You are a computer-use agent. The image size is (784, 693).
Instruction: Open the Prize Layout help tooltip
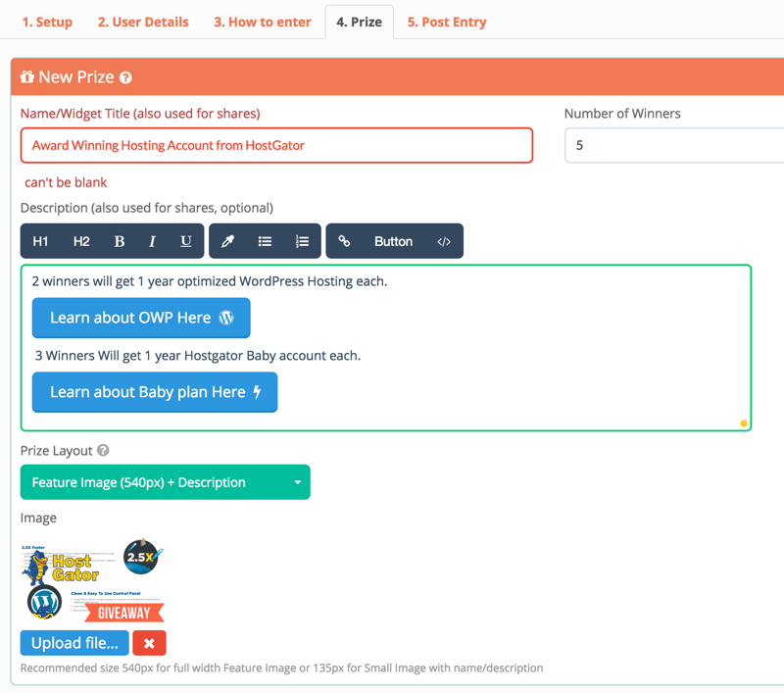(103, 451)
